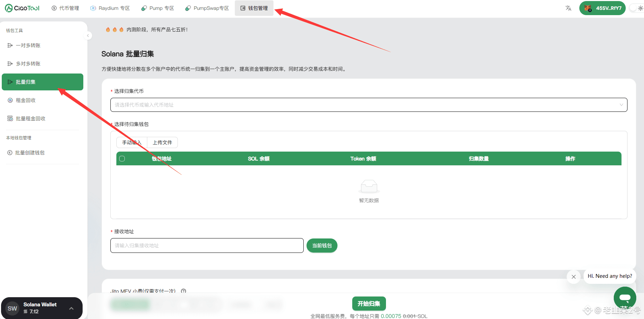Image resolution: width=644 pixels, height=319 pixels.
Task: Click the 当前钱包 button
Action: (322, 245)
